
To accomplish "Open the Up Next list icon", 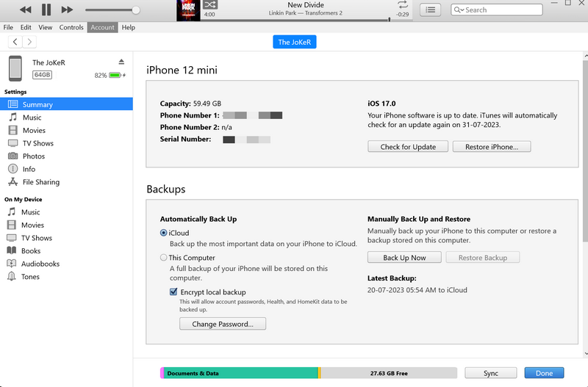I will [431, 10].
